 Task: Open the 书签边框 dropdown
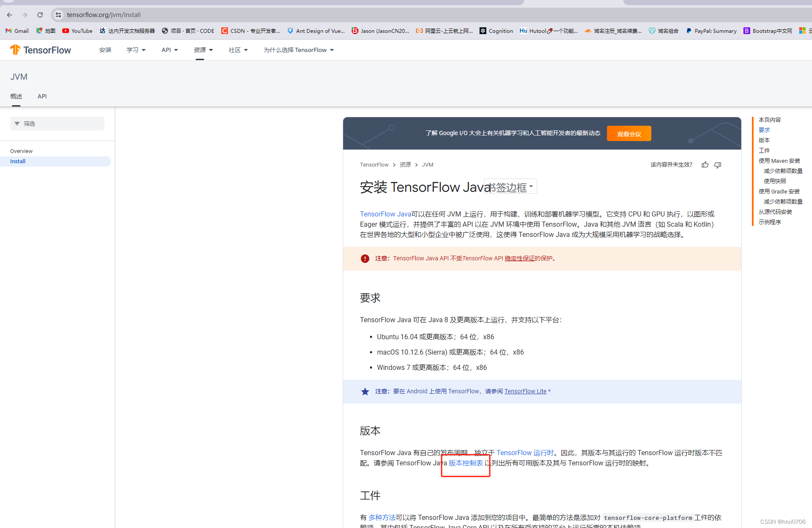[x=510, y=186]
